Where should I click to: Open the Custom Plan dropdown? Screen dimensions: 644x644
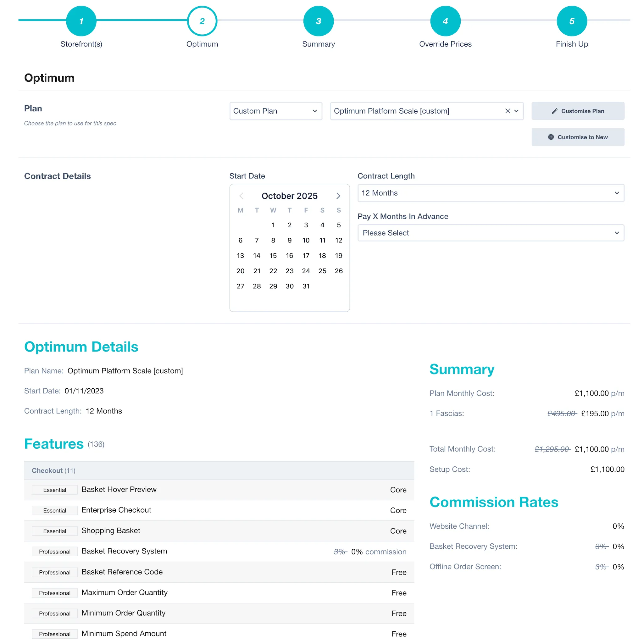275,111
